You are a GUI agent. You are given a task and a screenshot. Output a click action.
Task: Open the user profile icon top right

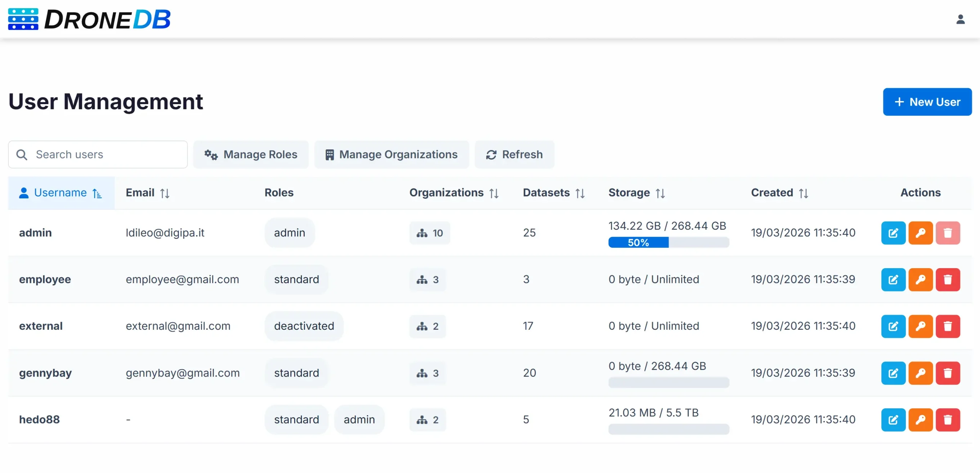[960, 19]
